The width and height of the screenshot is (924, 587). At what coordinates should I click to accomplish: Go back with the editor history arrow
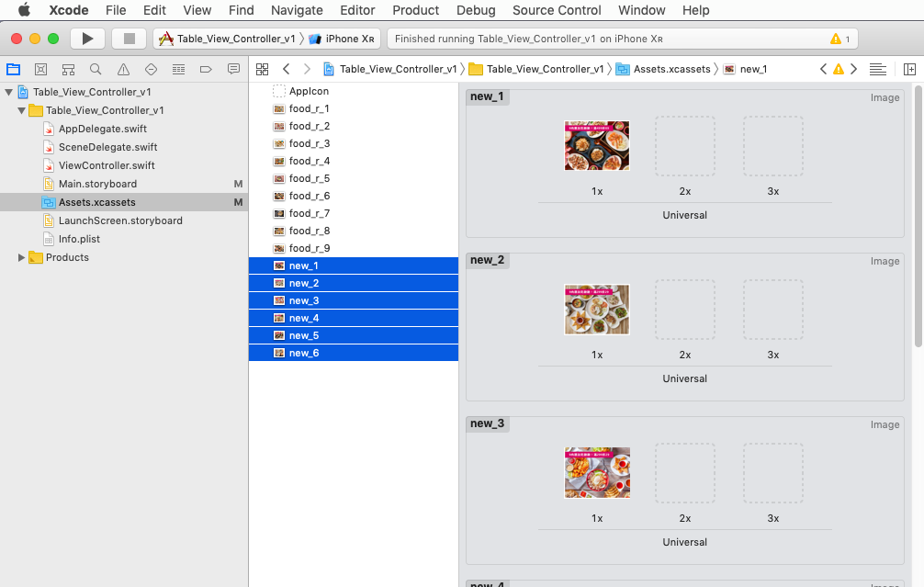tap(287, 69)
